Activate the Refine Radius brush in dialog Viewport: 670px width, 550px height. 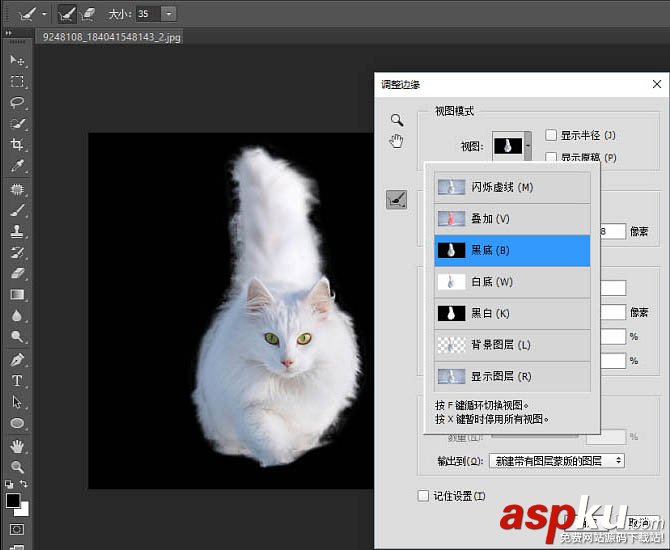click(397, 200)
